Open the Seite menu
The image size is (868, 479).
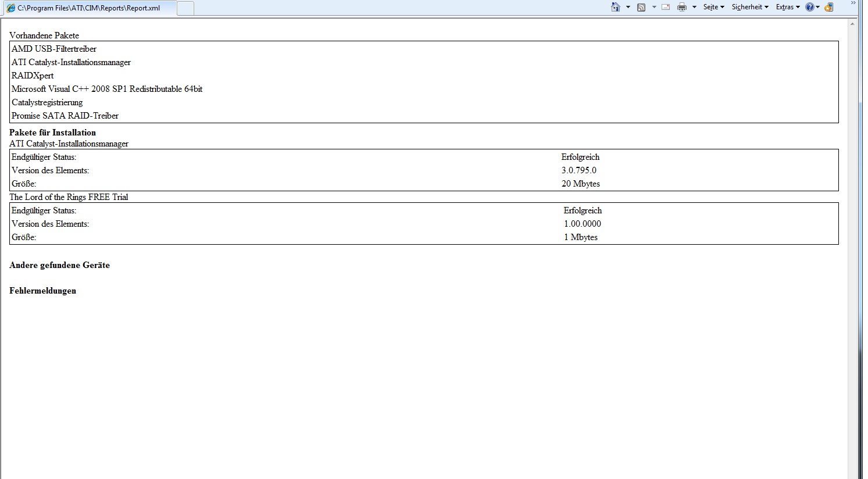pos(713,7)
